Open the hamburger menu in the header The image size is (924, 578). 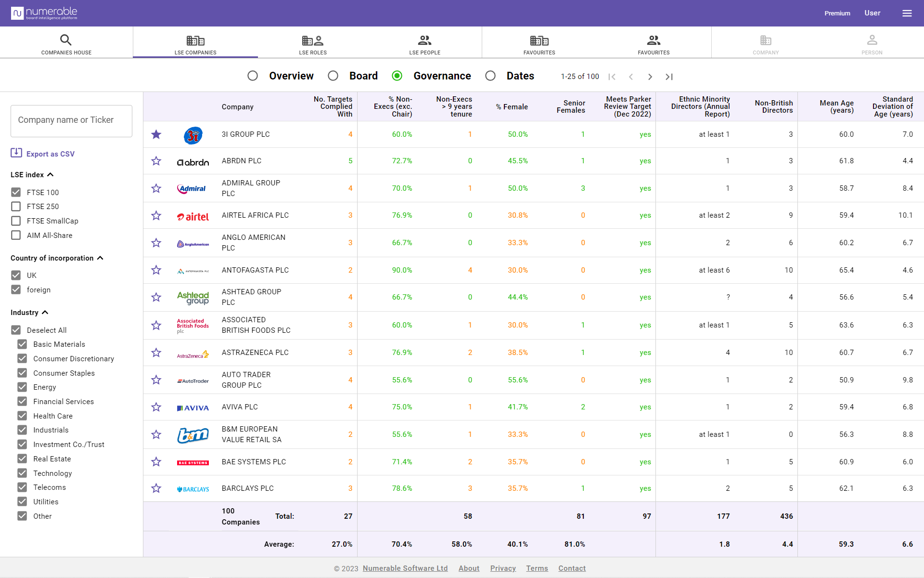pyautogui.click(x=907, y=13)
